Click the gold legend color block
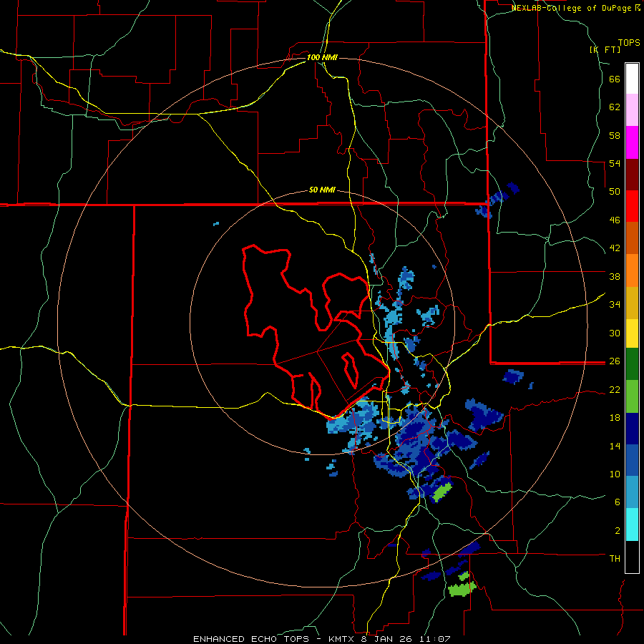This screenshot has width=644, height=644. [x=632, y=303]
